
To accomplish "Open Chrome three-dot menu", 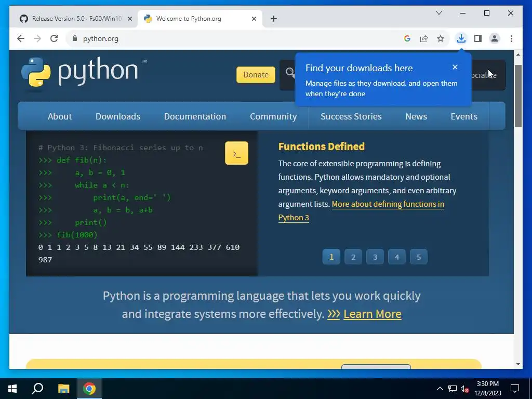I will tap(511, 38).
